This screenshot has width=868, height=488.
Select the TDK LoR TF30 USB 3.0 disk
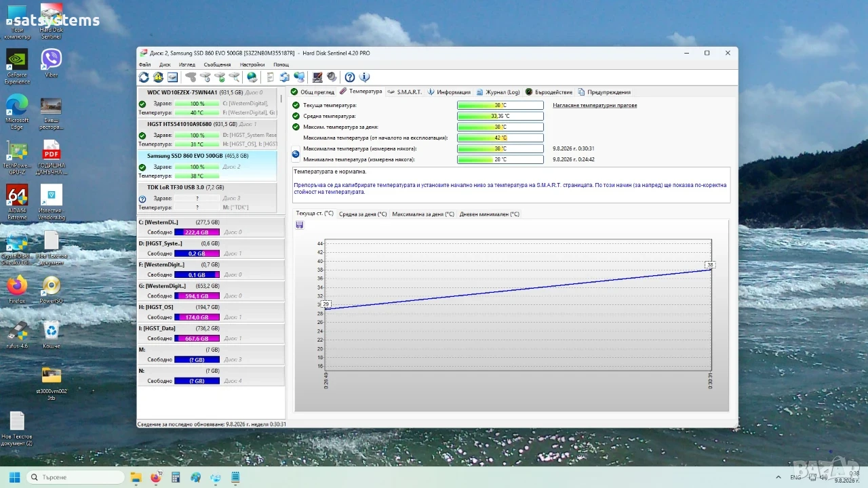click(208, 197)
